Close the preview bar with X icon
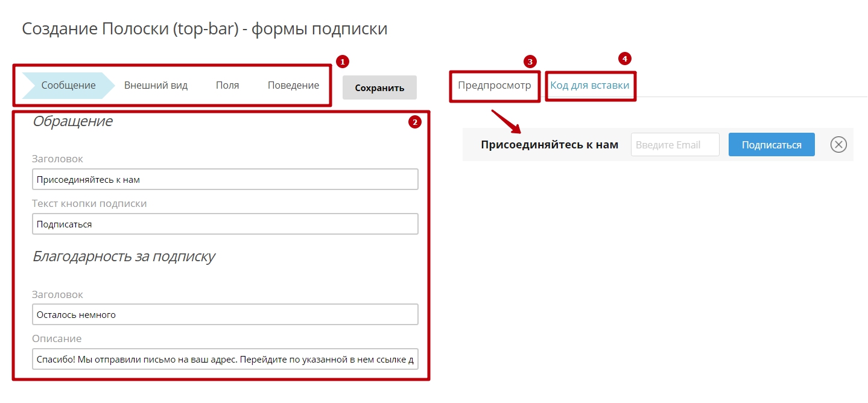 tap(838, 145)
